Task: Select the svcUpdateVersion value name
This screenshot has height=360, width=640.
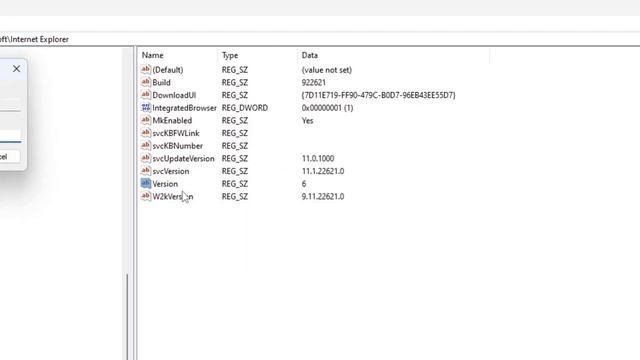Action: [183, 158]
